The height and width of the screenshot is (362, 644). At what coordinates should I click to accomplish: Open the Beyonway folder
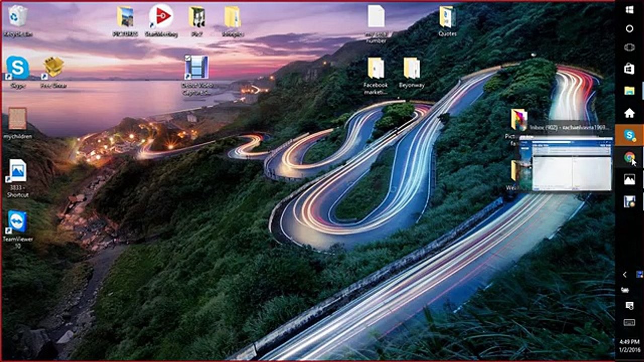click(x=412, y=73)
